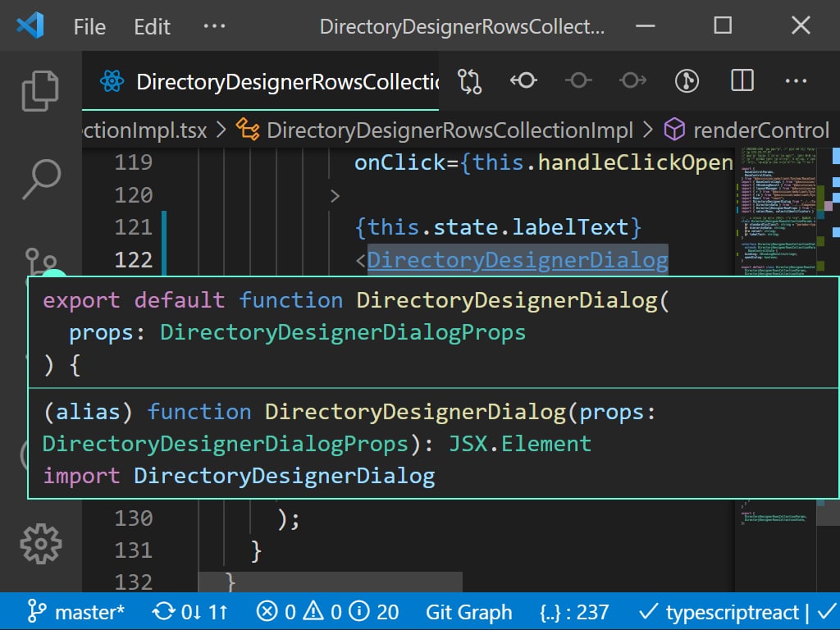Fold the code at line 120 chevron
The image size is (840, 630).
pyautogui.click(x=335, y=195)
